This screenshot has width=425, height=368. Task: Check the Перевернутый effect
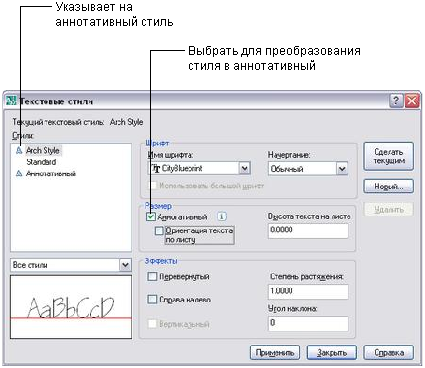click(x=152, y=276)
